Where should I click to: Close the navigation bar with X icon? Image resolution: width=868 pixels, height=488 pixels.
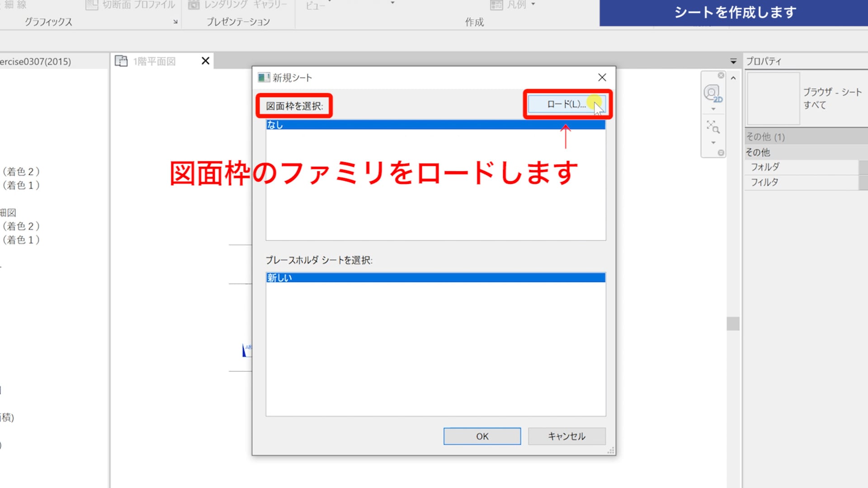(721, 75)
